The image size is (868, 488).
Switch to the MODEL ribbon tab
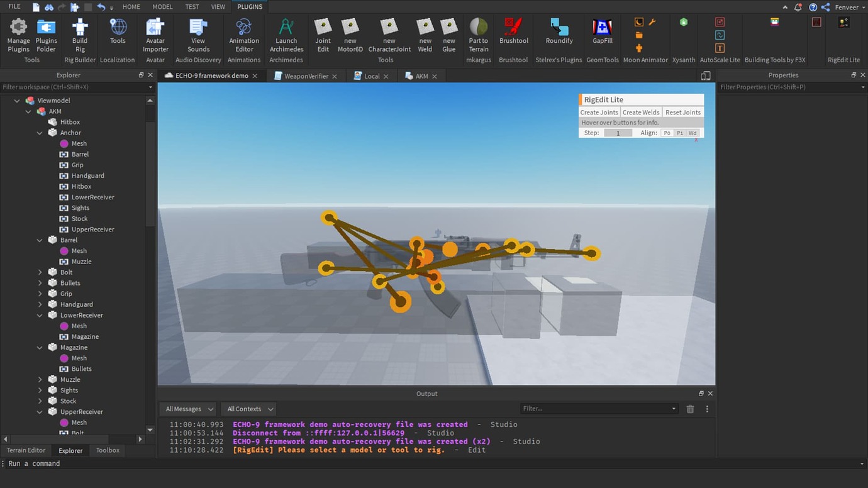point(162,7)
